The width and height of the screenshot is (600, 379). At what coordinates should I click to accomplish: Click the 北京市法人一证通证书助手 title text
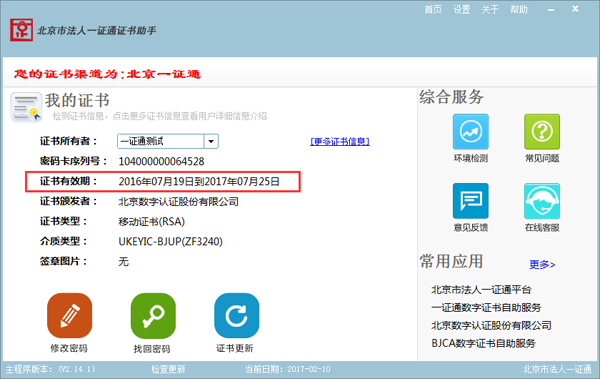(x=96, y=31)
